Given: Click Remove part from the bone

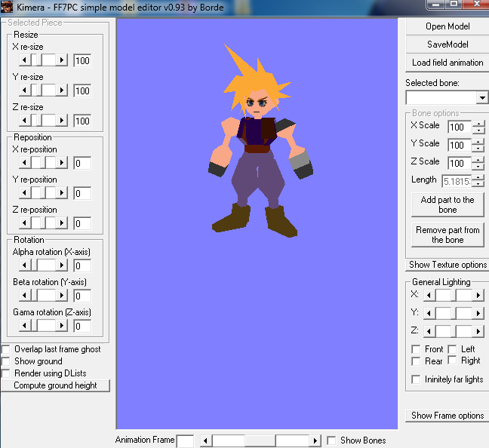Looking at the screenshot, I should [x=447, y=235].
